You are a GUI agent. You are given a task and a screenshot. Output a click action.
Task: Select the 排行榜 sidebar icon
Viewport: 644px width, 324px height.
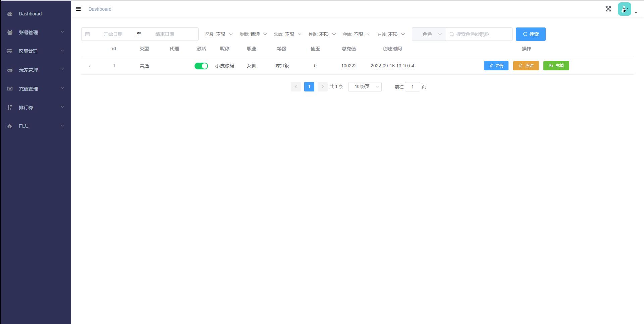pyautogui.click(x=9, y=107)
